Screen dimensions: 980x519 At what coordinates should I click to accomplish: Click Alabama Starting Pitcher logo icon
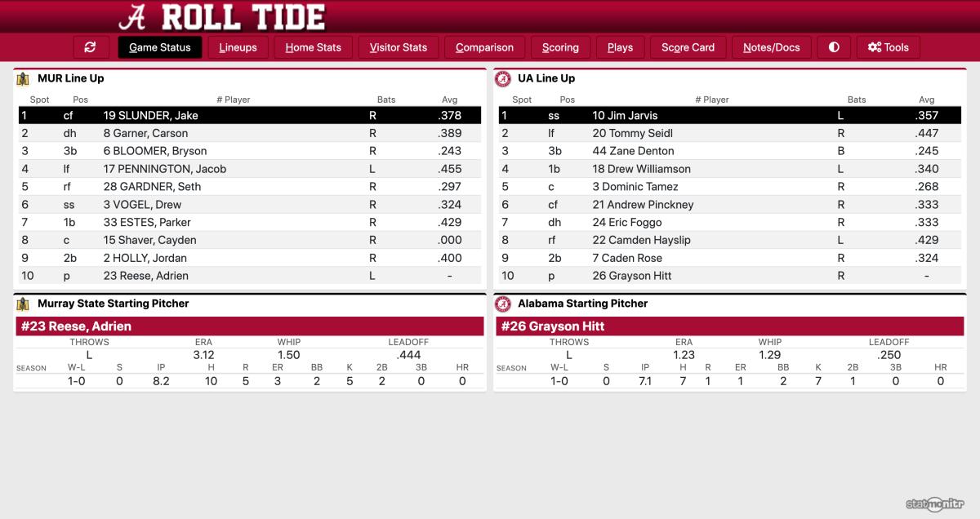503,304
